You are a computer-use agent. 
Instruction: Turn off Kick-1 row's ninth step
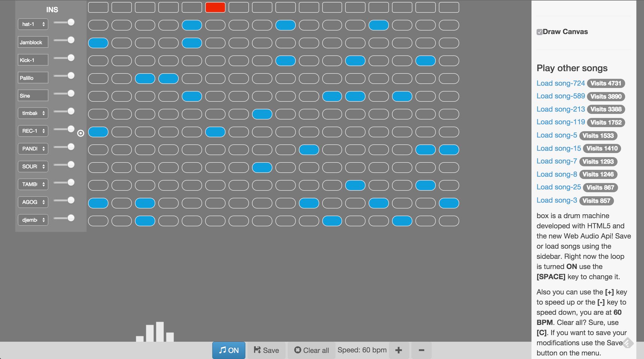(285, 61)
